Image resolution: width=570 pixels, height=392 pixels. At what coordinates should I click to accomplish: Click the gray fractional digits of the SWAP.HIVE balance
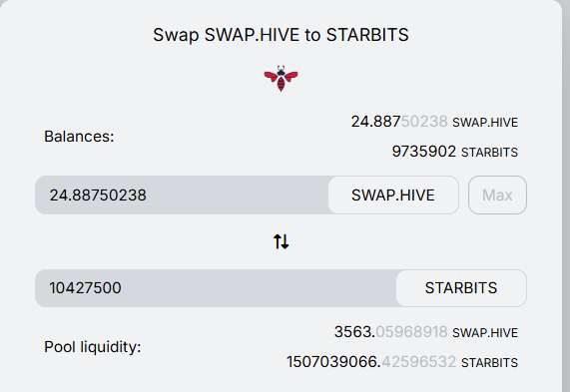click(424, 122)
